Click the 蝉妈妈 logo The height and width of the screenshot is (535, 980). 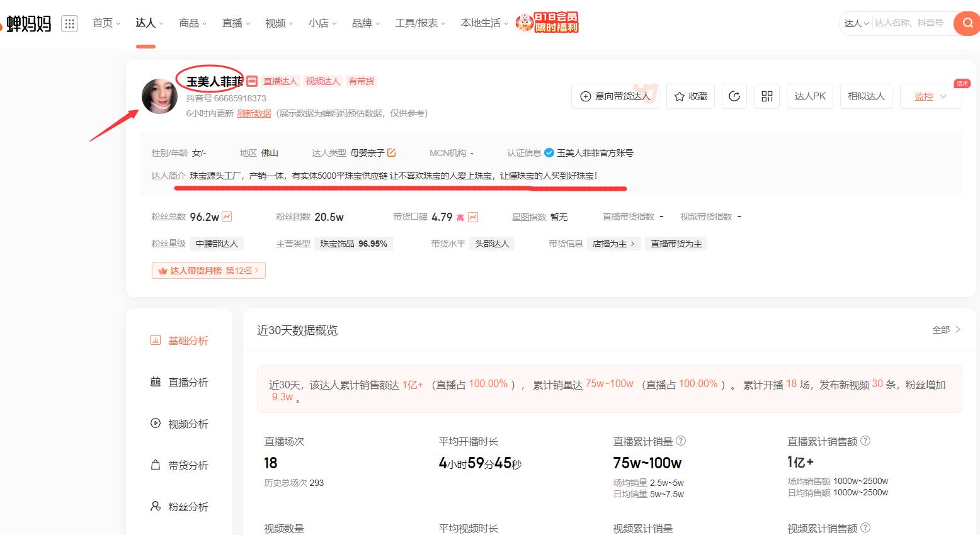(x=26, y=24)
